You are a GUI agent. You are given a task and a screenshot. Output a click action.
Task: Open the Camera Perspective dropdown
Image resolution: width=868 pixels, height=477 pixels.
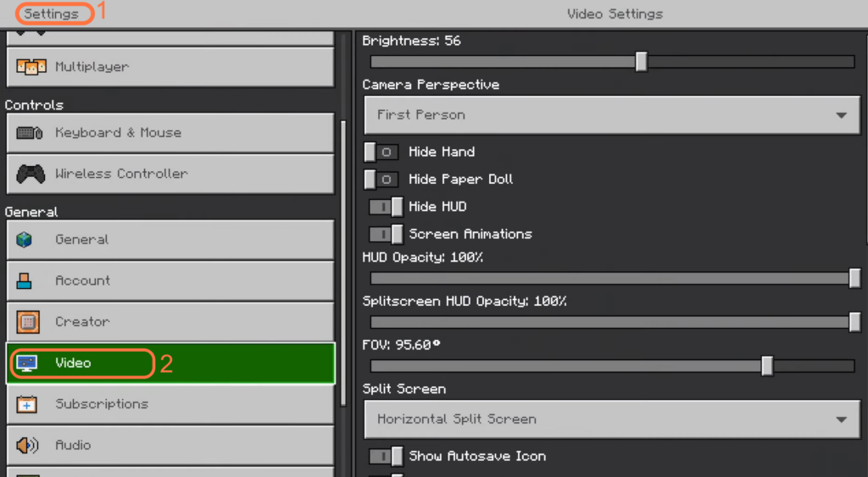click(x=612, y=115)
